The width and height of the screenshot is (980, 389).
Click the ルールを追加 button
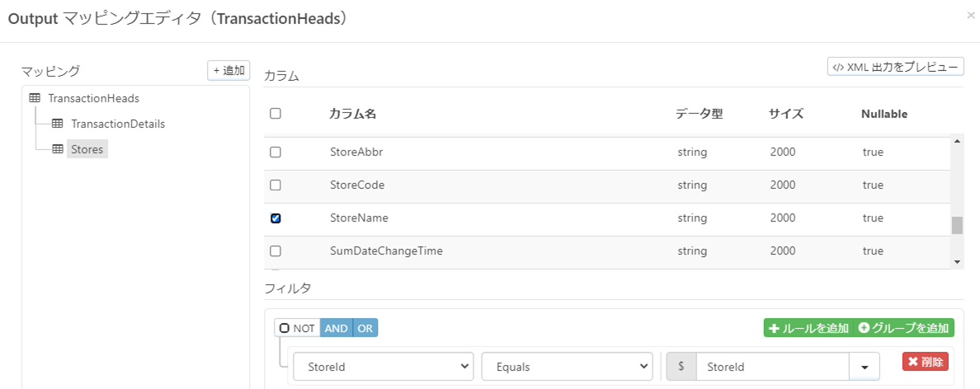pos(808,328)
